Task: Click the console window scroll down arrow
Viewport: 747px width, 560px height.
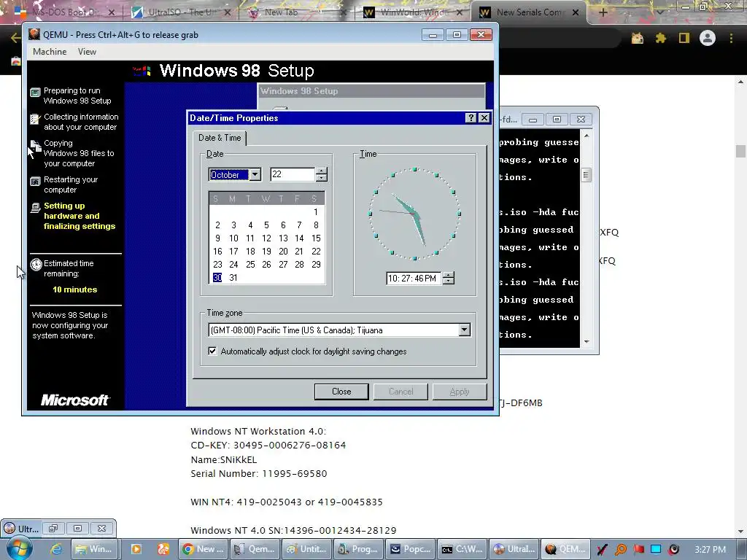Action: [x=587, y=341]
